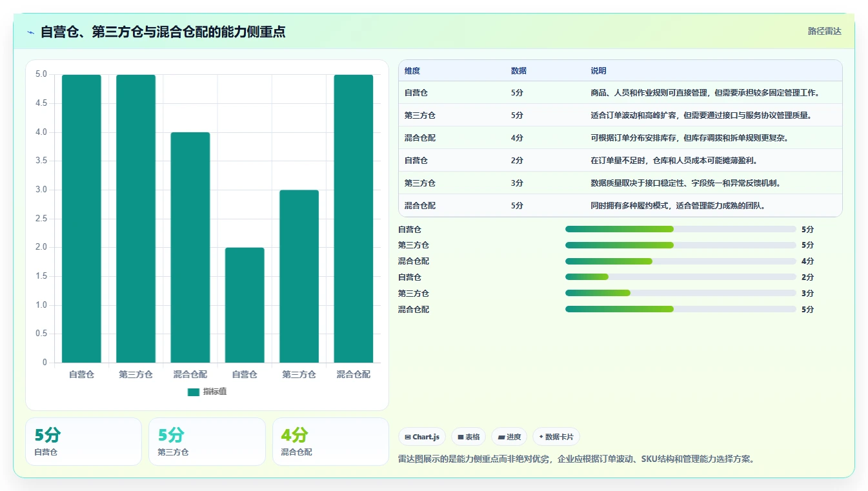Viewport: 868px width, 491px height.
Task: Select the 进度 chip label
Action: click(x=514, y=437)
